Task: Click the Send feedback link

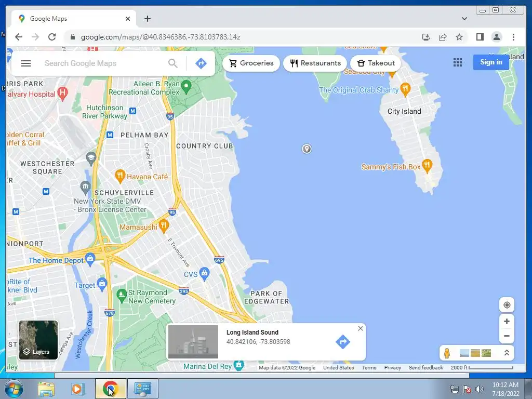Action: (x=426, y=367)
